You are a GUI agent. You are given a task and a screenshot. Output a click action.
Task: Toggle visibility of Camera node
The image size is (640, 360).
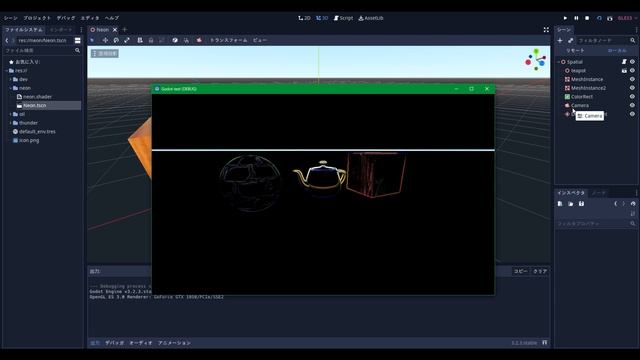(632, 105)
